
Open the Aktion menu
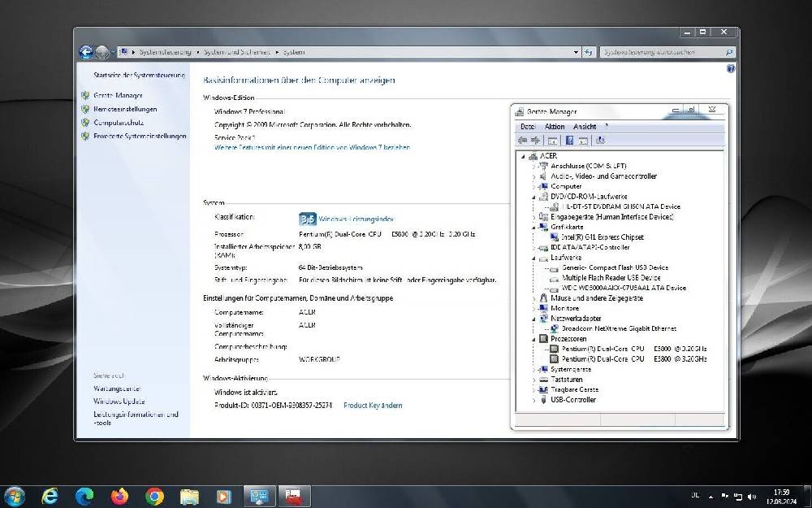(x=555, y=127)
